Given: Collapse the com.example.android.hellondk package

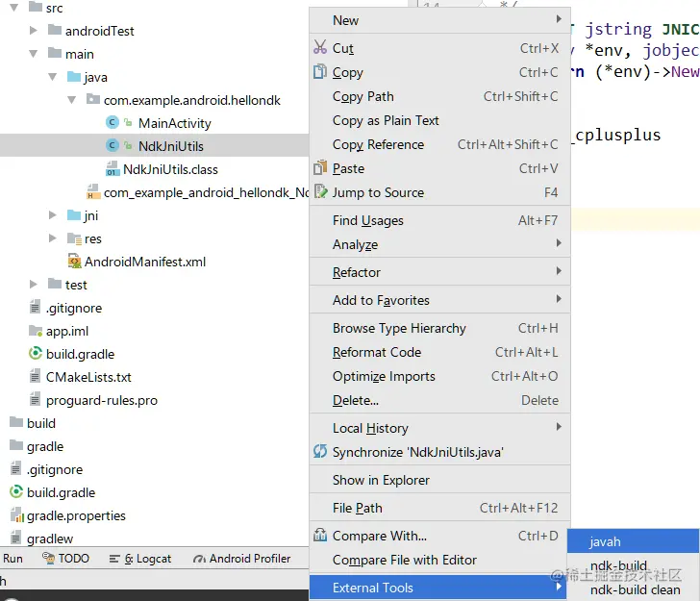Looking at the screenshot, I should point(71,100).
